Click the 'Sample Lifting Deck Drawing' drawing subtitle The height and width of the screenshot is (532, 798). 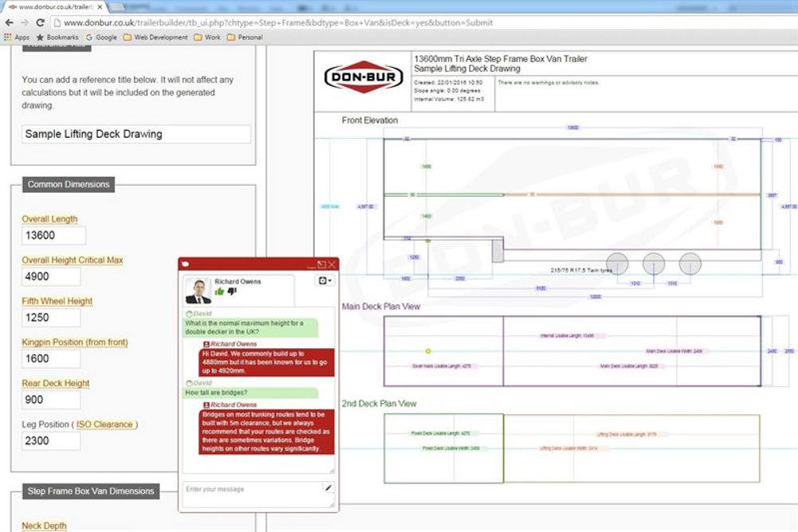tap(467, 68)
